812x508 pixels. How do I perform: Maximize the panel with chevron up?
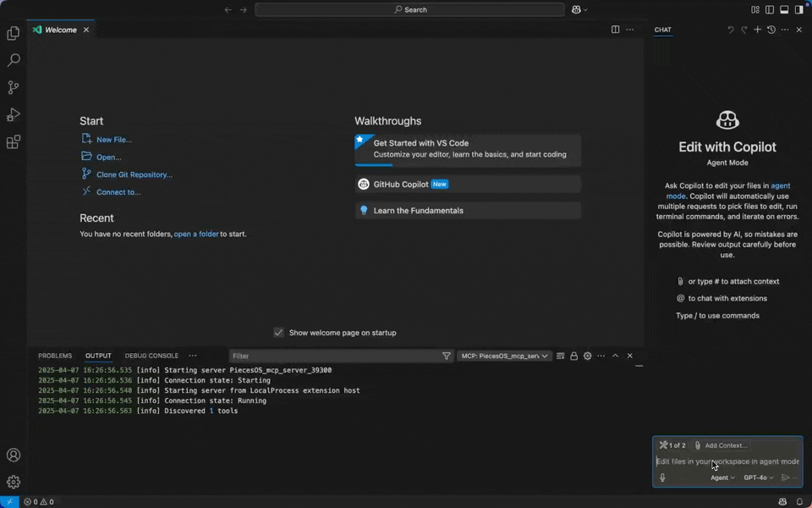pos(615,356)
